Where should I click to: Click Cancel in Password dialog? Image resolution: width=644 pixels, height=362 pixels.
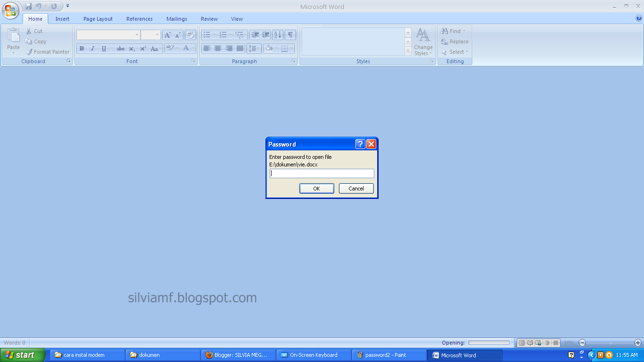(x=356, y=189)
